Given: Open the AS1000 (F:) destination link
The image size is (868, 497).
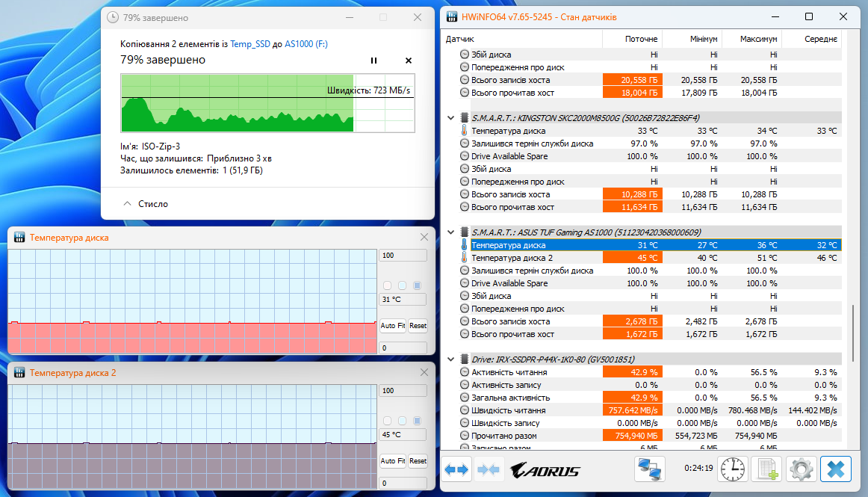Looking at the screenshot, I should coord(306,44).
